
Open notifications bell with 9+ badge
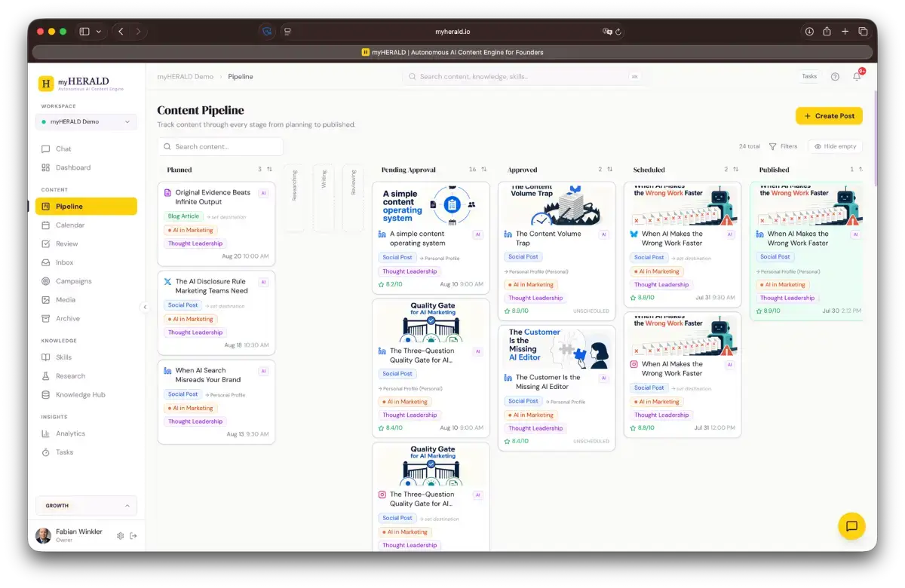click(x=857, y=76)
